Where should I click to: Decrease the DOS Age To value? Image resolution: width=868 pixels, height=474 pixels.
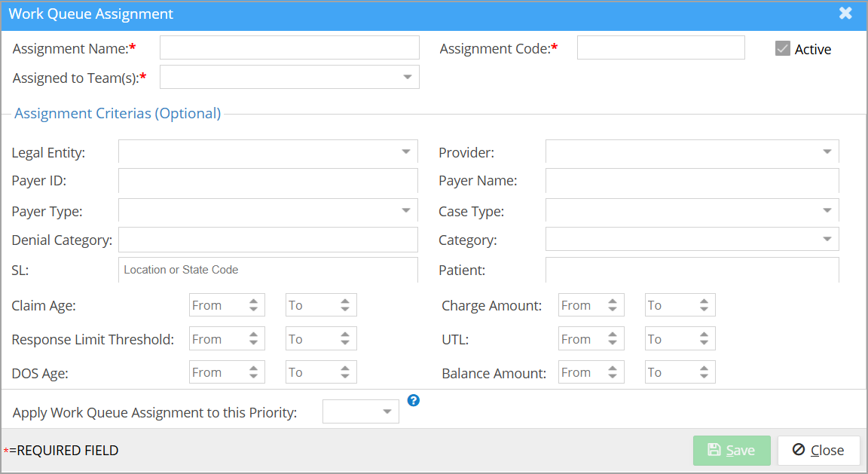[345, 376]
